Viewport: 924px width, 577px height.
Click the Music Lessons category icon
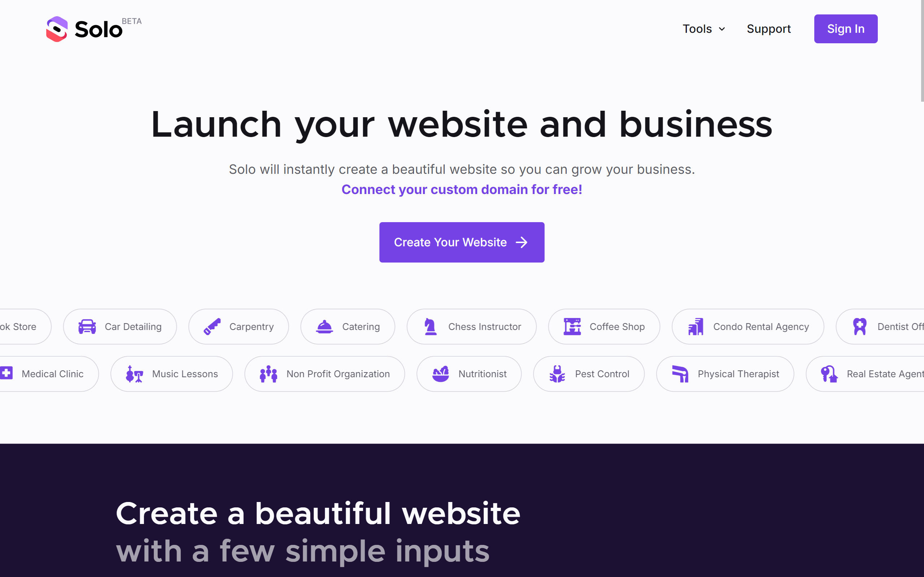[134, 373]
